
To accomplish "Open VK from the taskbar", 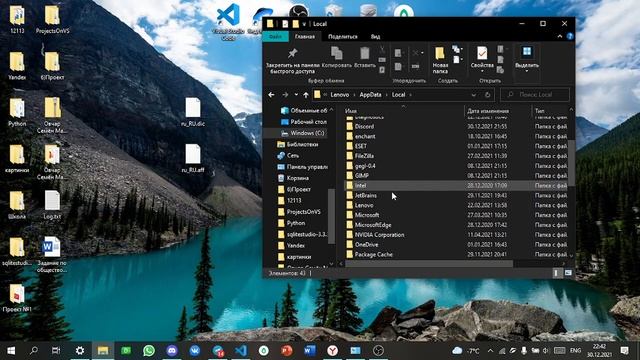I will point(195,351).
